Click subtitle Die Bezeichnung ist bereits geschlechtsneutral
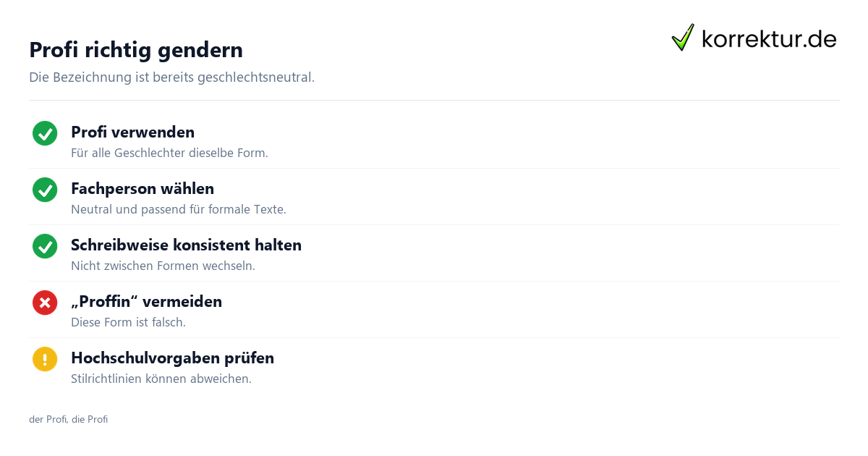 [171, 77]
